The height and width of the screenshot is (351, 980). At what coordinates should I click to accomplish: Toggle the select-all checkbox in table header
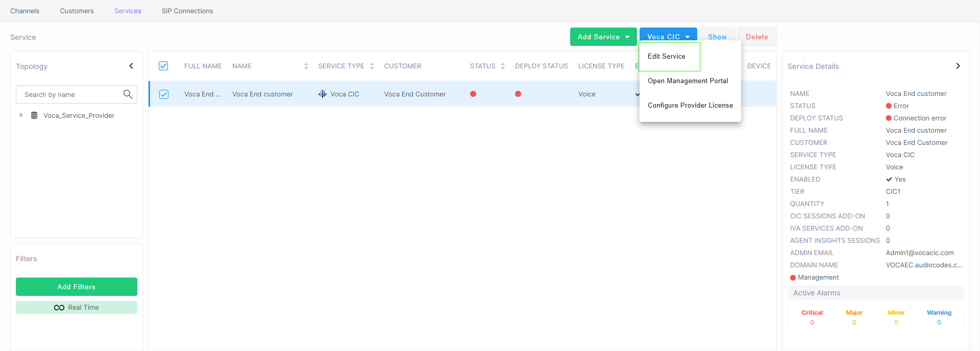tap(163, 66)
